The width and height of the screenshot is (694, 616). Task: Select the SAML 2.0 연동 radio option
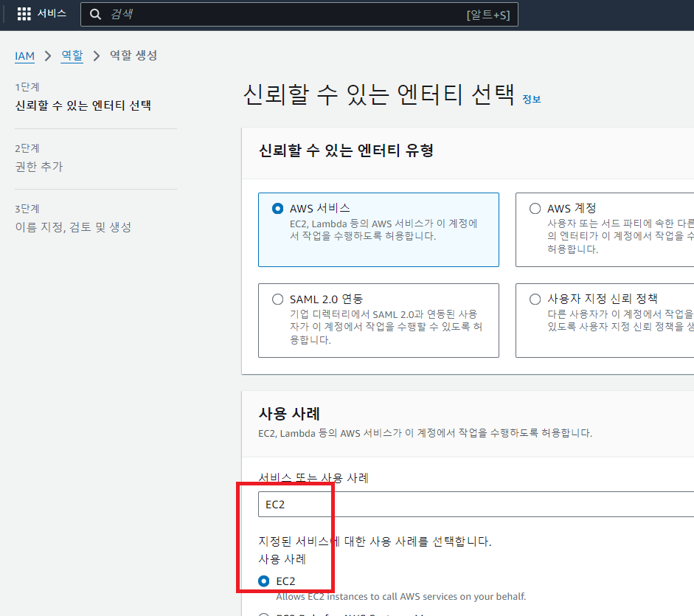(277, 299)
